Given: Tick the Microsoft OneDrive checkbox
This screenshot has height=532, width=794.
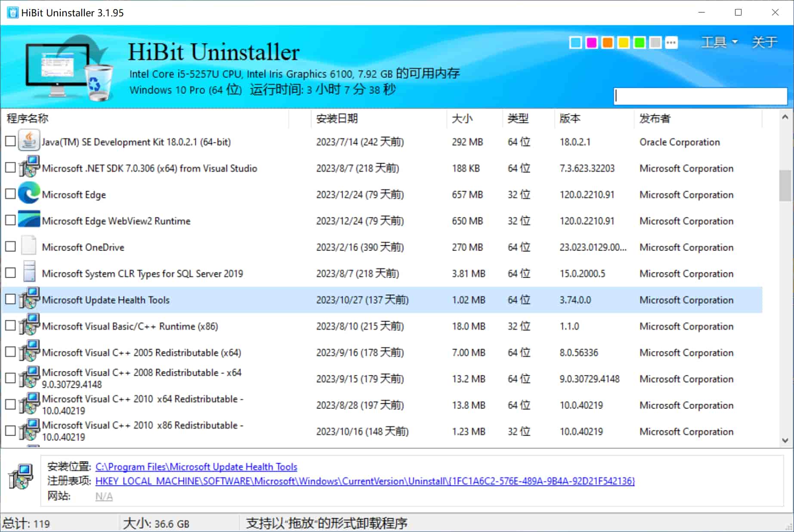Looking at the screenshot, I should tap(10, 246).
